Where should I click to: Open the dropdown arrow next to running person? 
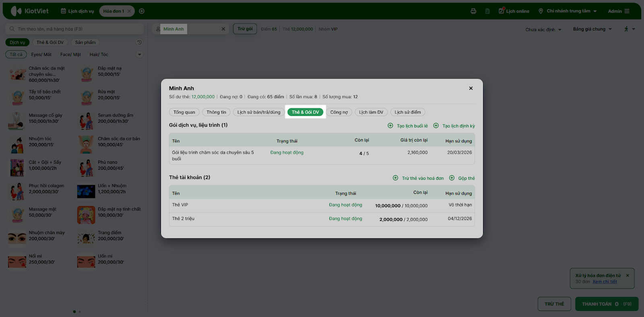tap(634, 29)
